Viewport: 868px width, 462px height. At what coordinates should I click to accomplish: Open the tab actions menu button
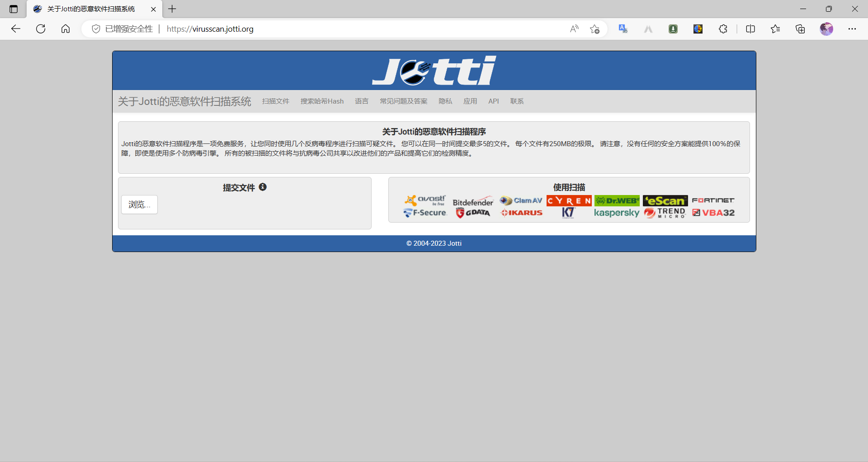[14, 9]
